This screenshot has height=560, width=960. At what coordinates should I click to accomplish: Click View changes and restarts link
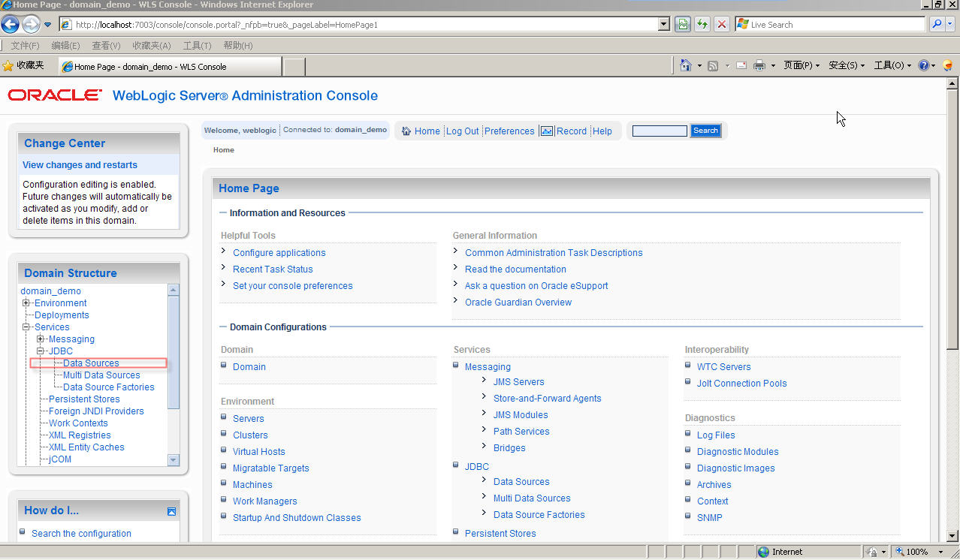80,165
